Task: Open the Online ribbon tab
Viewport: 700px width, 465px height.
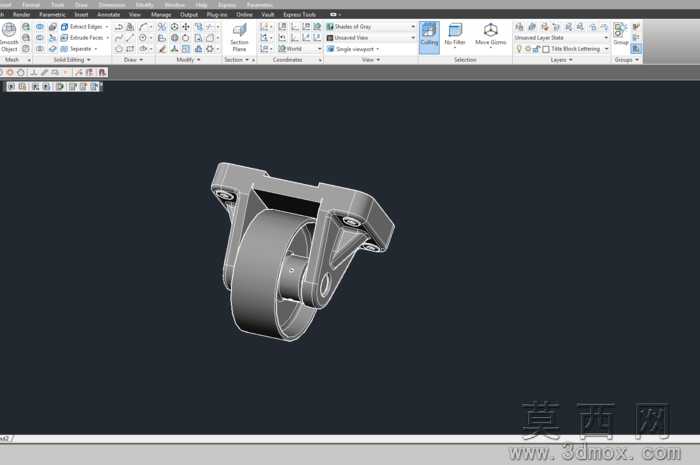Action: click(244, 15)
